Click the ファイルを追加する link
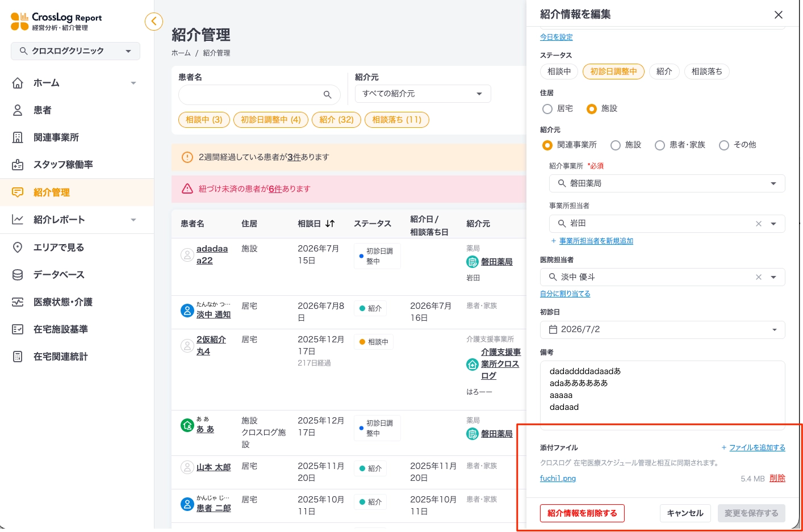This screenshot has height=532, width=803. [x=757, y=447]
